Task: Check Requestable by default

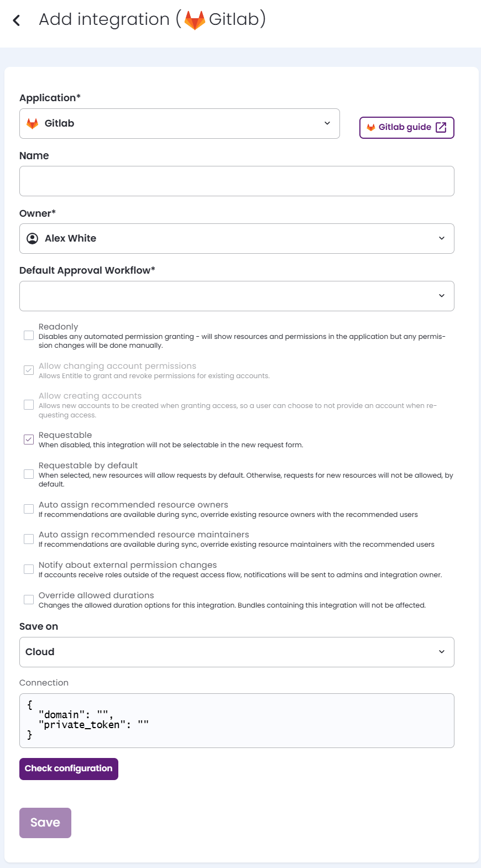Action: pyautogui.click(x=28, y=474)
